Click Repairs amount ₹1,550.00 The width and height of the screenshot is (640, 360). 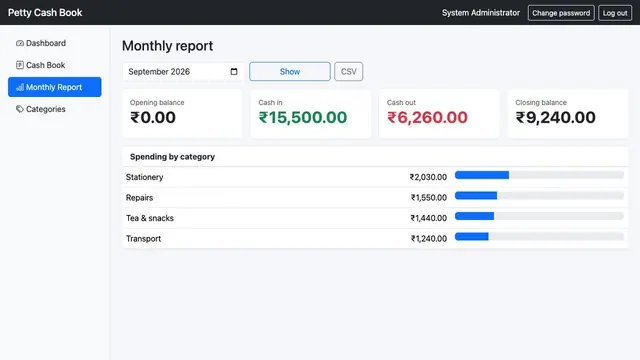click(429, 198)
